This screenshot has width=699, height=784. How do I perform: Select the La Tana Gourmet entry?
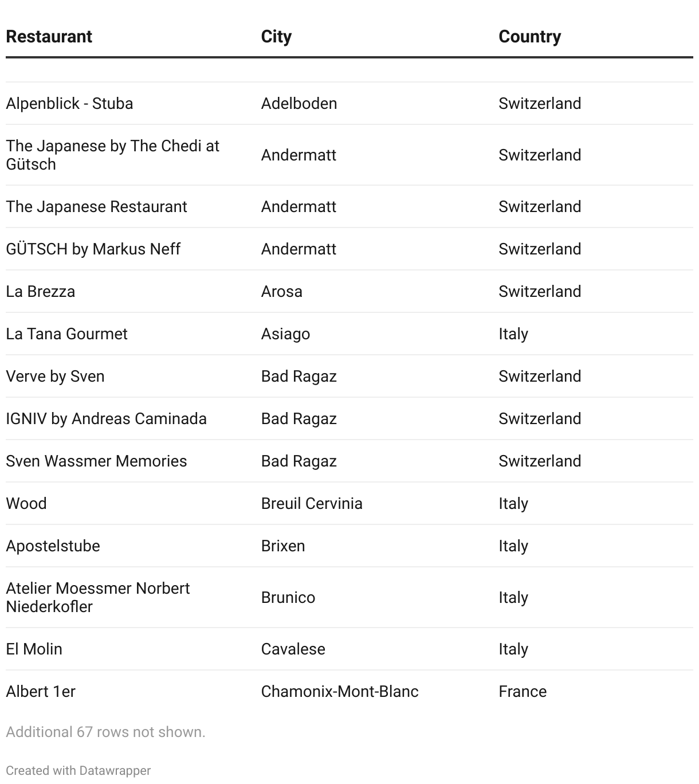coord(66,334)
